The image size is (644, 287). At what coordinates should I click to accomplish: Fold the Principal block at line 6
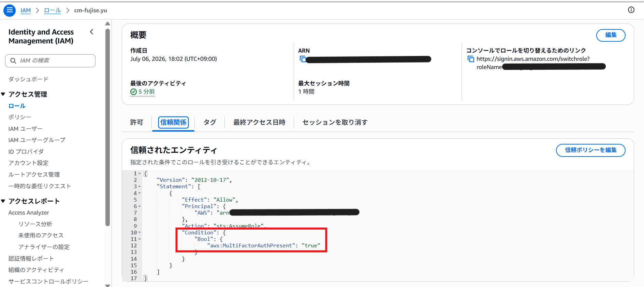(x=140, y=206)
